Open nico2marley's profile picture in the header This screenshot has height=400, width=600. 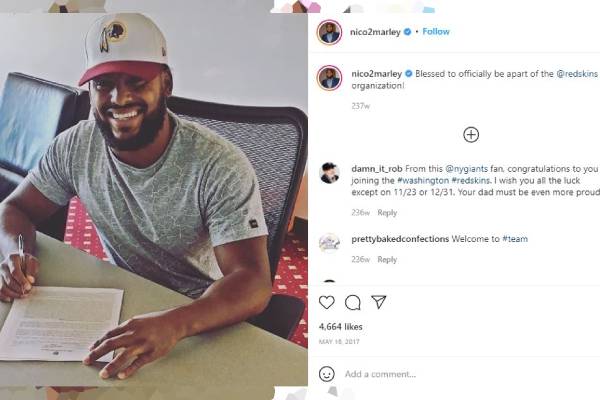pyautogui.click(x=329, y=32)
